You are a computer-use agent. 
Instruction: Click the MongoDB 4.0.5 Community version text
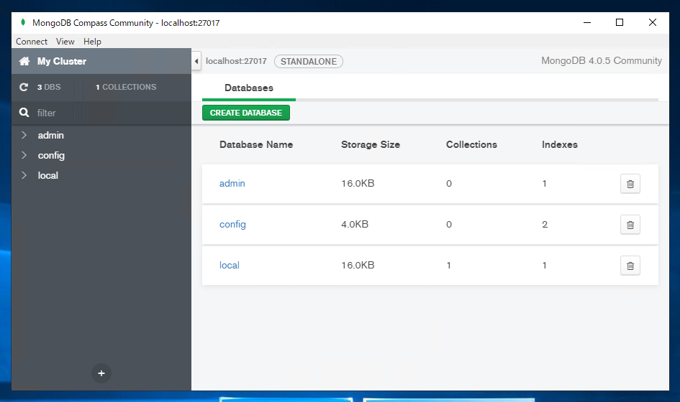pos(602,61)
